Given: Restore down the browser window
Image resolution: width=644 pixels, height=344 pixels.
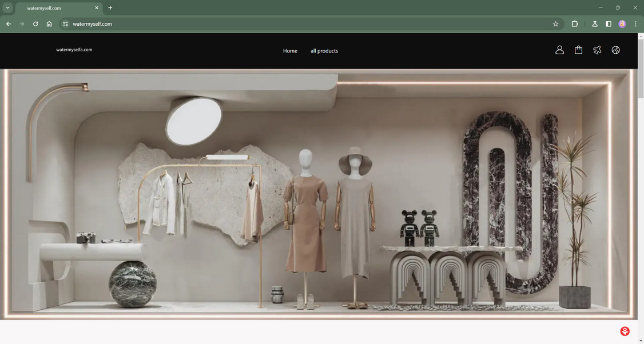Looking at the screenshot, I should [618, 8].
